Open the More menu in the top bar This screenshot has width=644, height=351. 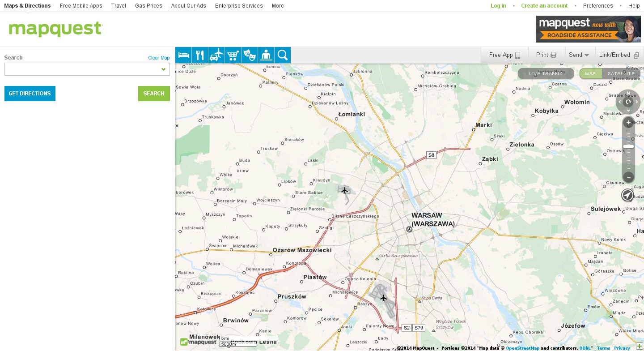pos(278,6)
